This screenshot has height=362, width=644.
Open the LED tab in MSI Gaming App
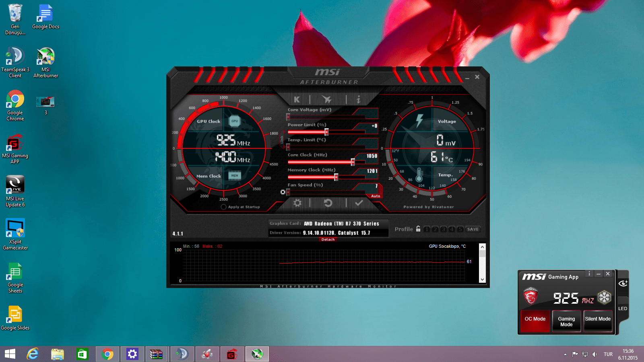pos(622,309)
